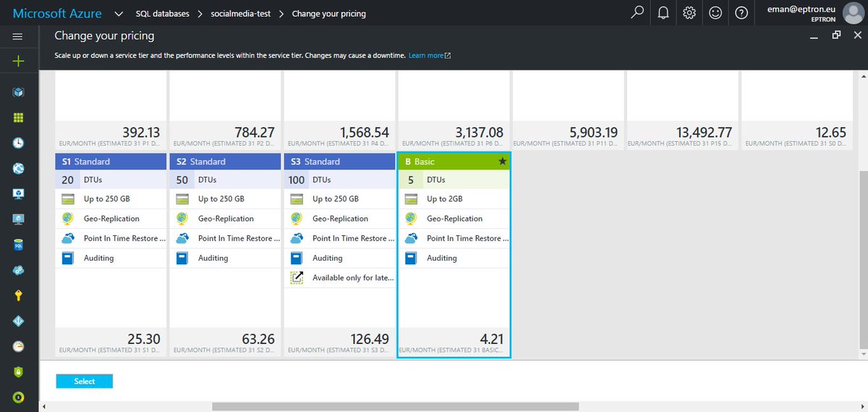The height and width of the screenshot is (412, 868).
Task: Click the 5,903.19 price tile
Action: pyautogui.click(x=569, y=112)
